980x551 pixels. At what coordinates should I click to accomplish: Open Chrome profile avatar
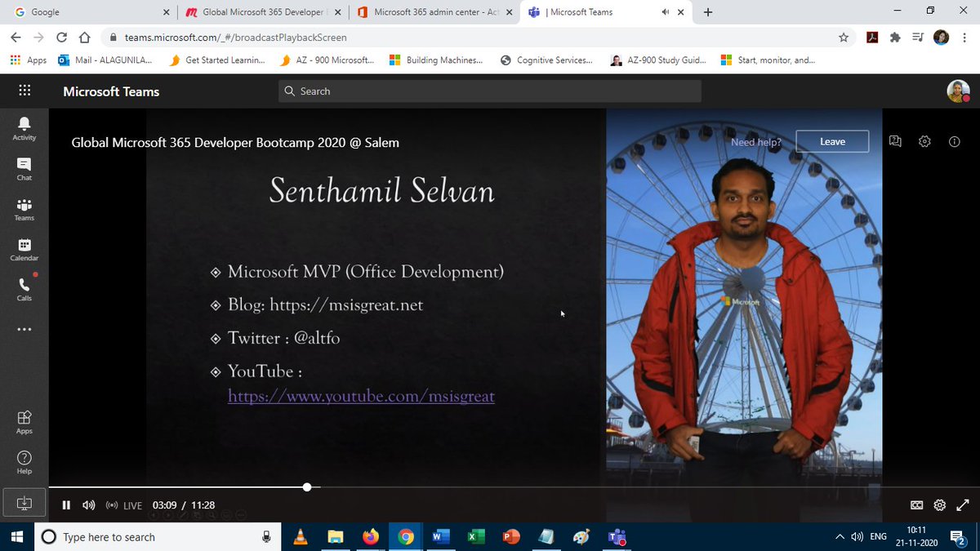tap(941, 38)
